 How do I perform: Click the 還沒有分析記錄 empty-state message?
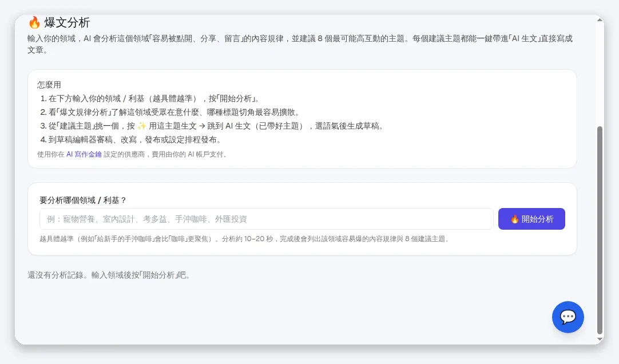(109, 275)
